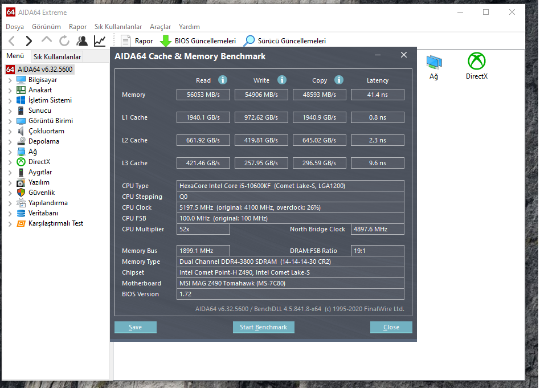Viewport: 540px width, 392px height.
Task: Click the up-level arrow toolbar icon
Action: 47,40
